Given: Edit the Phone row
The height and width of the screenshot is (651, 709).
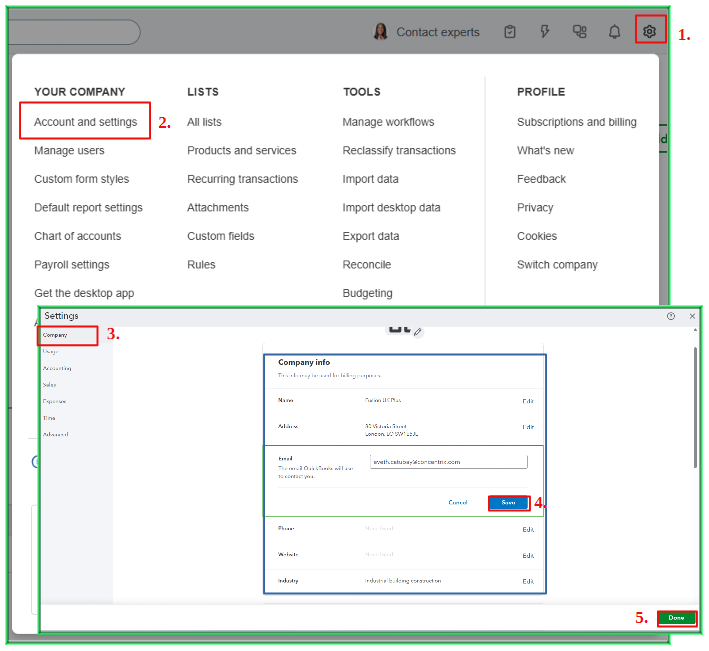Looking at the screenshot, I should point(528,529).
